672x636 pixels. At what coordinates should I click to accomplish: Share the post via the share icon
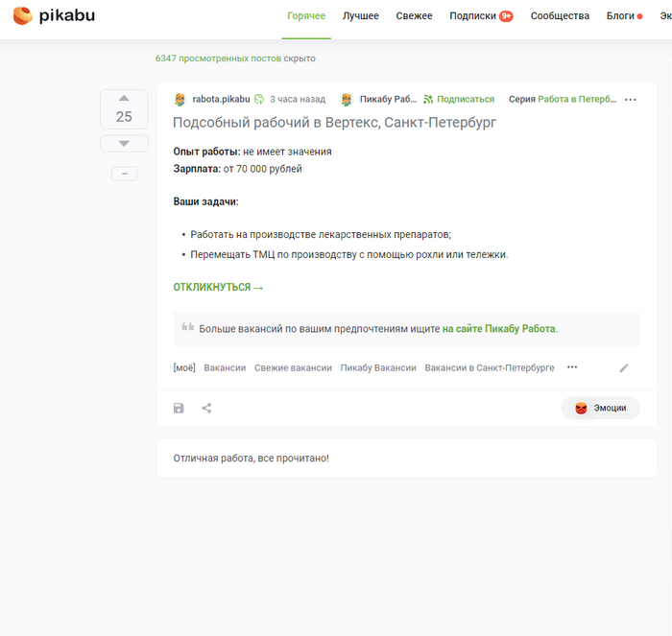206,408
